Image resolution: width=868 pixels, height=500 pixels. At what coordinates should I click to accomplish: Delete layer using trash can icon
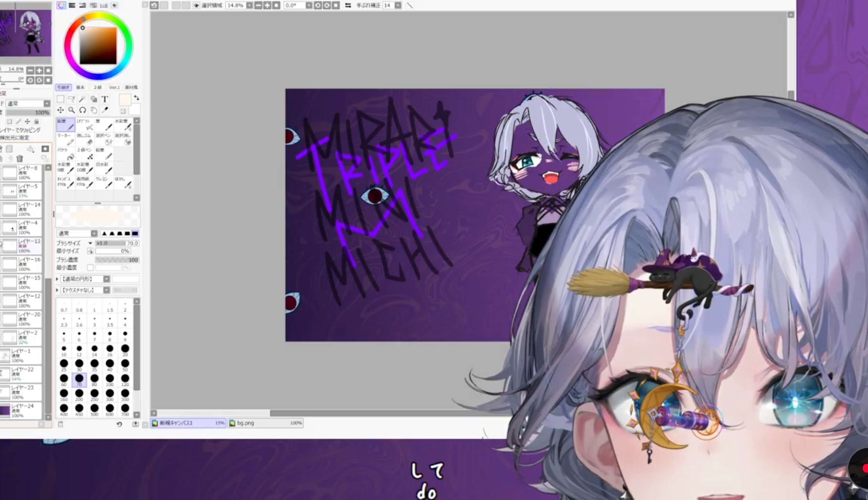tap(20, 159)
